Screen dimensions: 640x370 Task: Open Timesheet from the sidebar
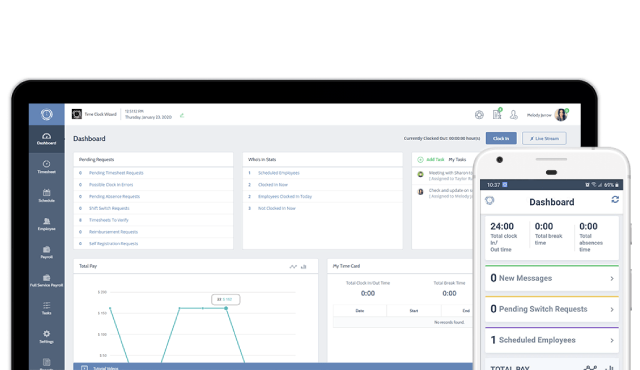point(47,167)
